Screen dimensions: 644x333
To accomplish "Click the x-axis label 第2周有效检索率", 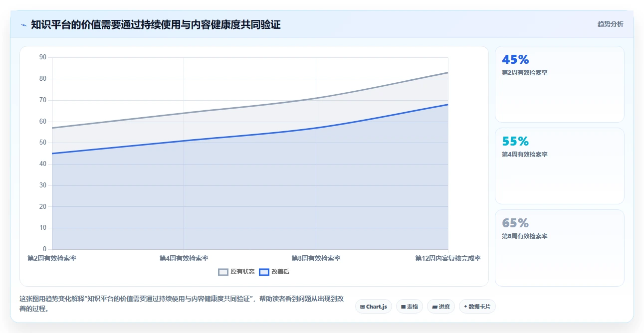I will (x=52, y=258).
